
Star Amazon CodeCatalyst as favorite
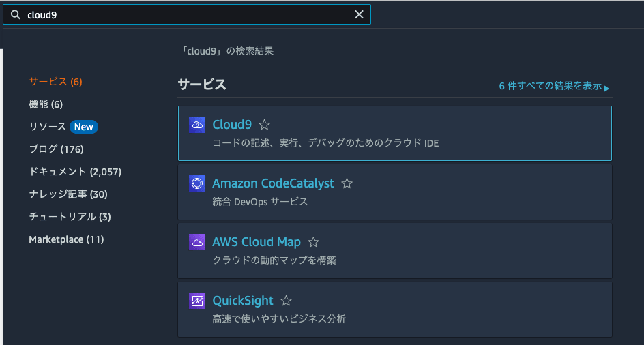click(x=347, y=183)
